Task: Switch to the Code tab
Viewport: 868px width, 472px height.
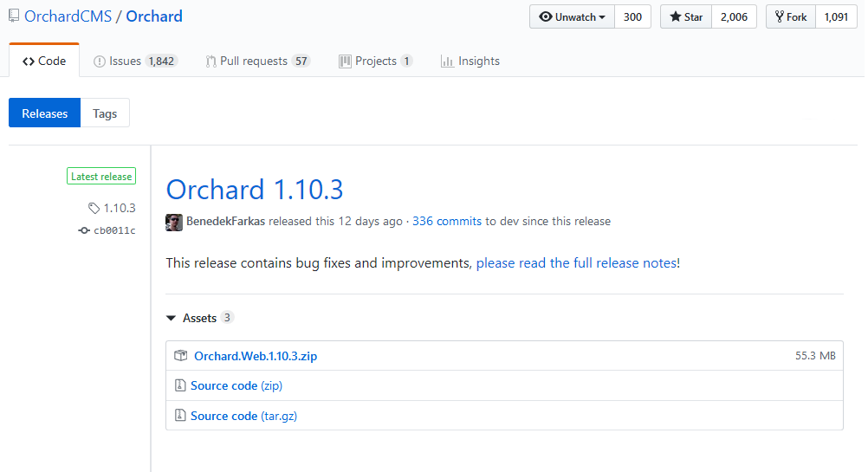Action: click(x=44, y=61)
